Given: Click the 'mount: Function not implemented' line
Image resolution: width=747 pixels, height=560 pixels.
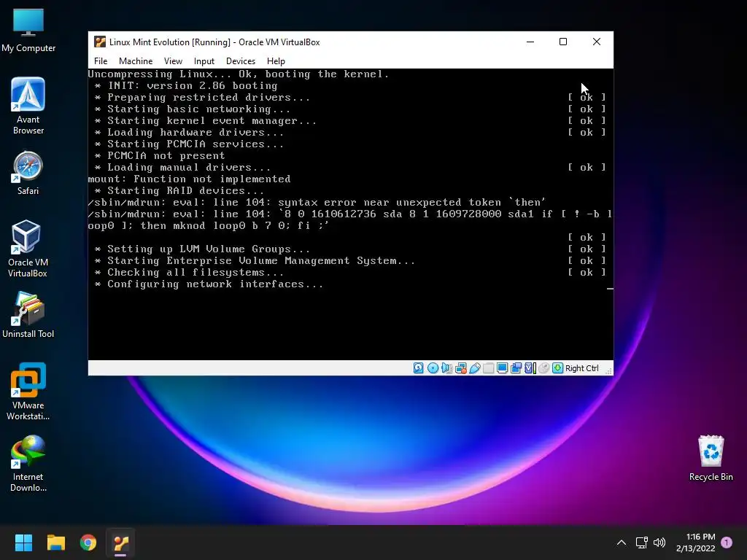Looking at the screenshot, I should (x=189, y=179).
